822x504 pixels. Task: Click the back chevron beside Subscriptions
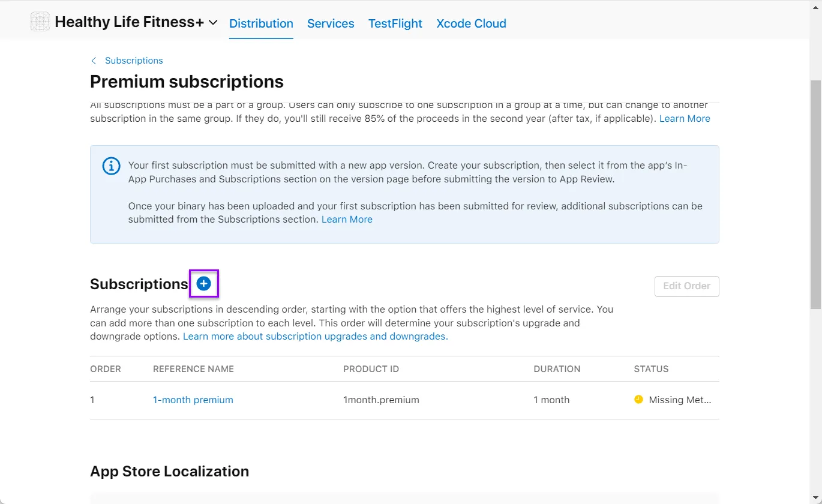coord(94,61)
